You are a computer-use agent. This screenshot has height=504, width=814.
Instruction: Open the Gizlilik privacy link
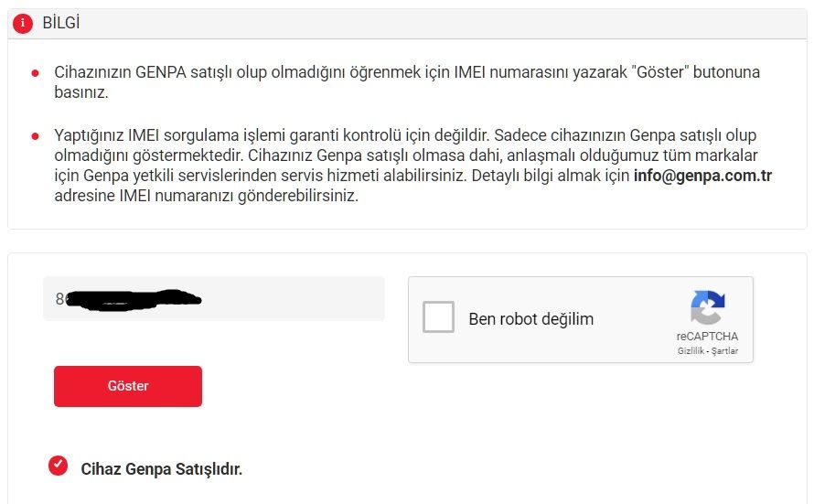(x=691, y=351)
